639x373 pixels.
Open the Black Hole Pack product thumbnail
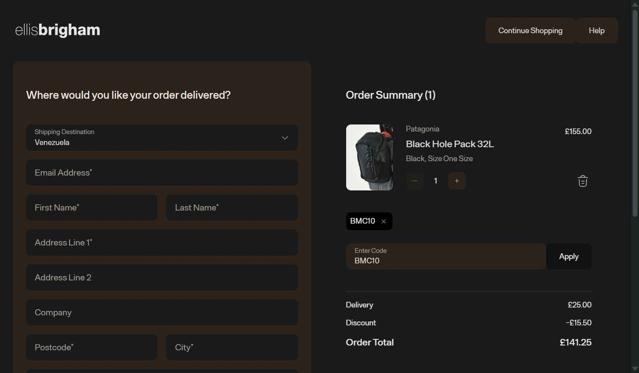[370, 157]
